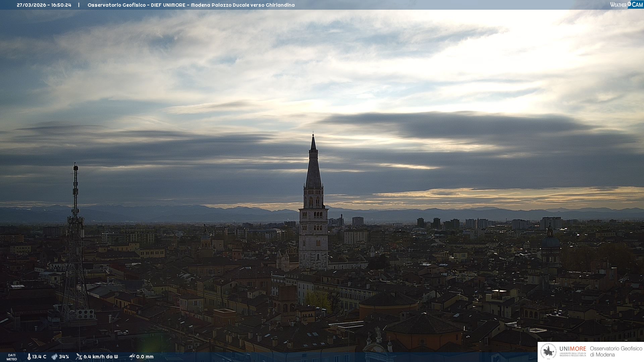This screenshot has height=362, width=644.
Task: Click the thermometer temperature icon
Action: coord(29,357)
